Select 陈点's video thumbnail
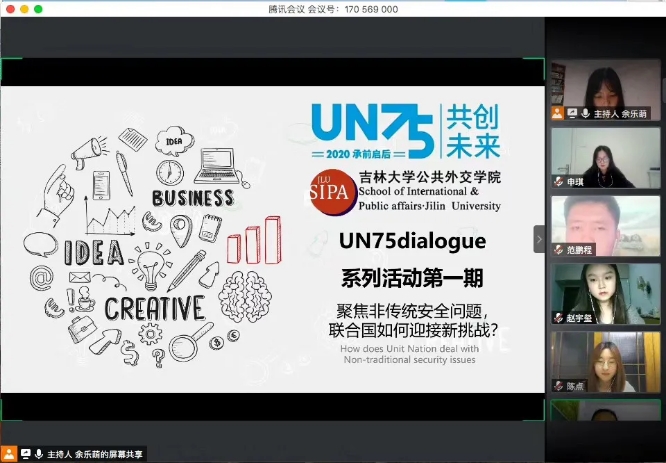The height and width of the screenshot is (463, 666). click(605, 361)
